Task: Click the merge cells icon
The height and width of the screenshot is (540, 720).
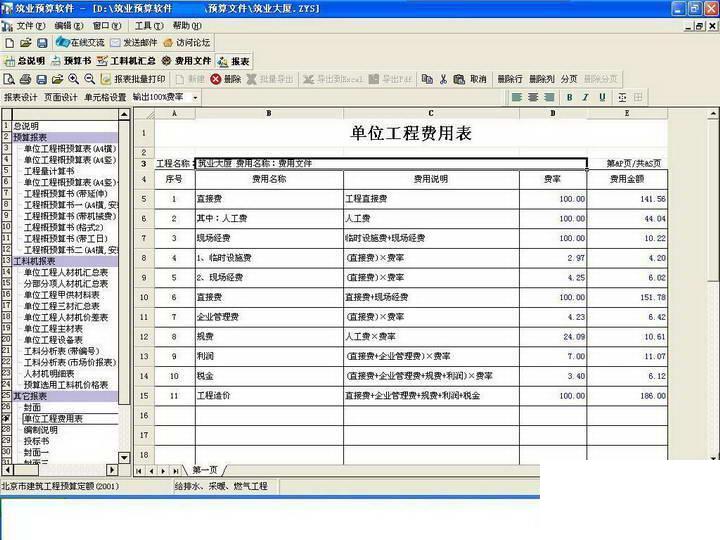Action: click(x=622, y=97)
